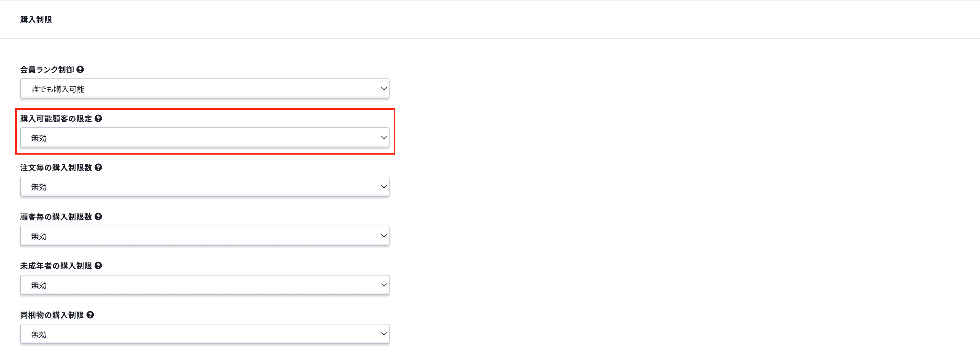Click chevron arrow of 誰でも購入可能 dropdown

click(x=383, y=89)
